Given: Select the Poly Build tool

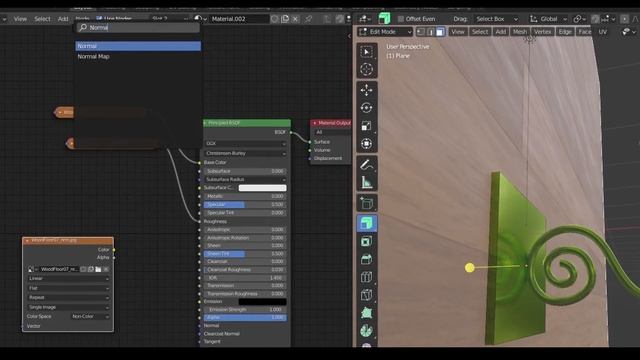Looking at the screenshot, I should pyautogui.click(x=367, y=313).
